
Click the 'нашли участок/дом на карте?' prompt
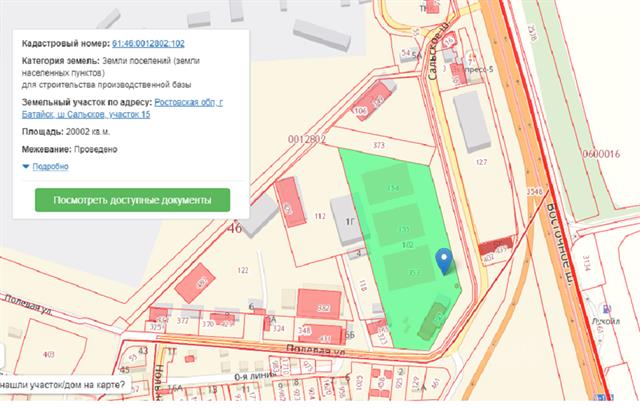[x=65, y=384]
